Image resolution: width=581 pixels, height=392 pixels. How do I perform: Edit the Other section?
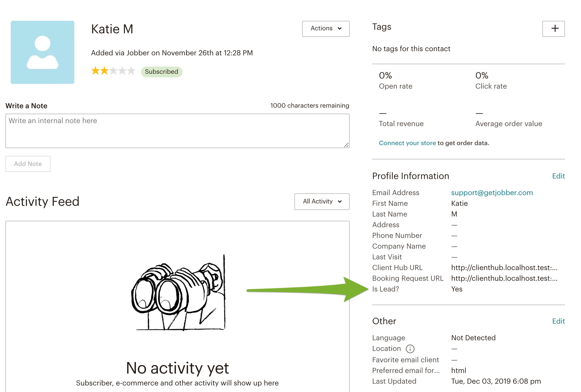point(558,321)
